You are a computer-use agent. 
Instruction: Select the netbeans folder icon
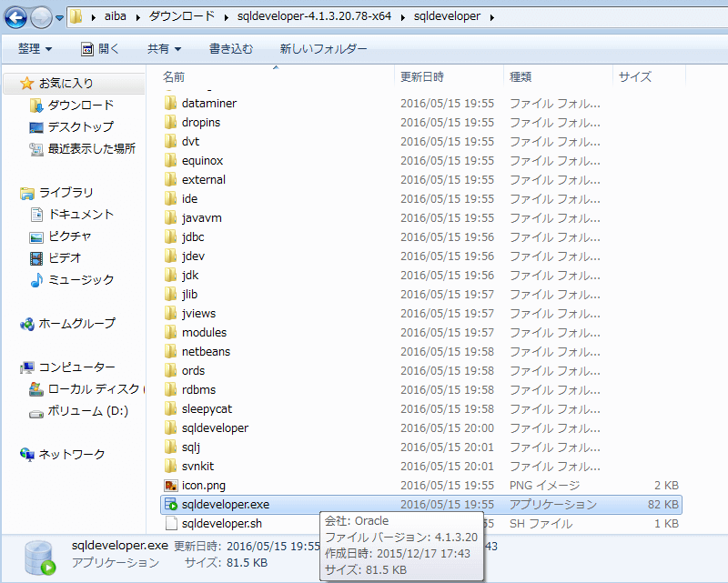(x=171, y=351)
